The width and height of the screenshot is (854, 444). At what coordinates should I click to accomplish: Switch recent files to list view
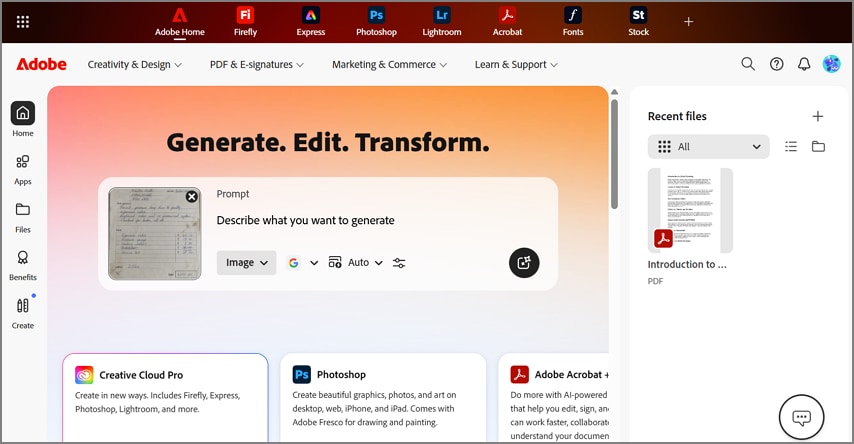pyautogui.click(x=791, y=147)
